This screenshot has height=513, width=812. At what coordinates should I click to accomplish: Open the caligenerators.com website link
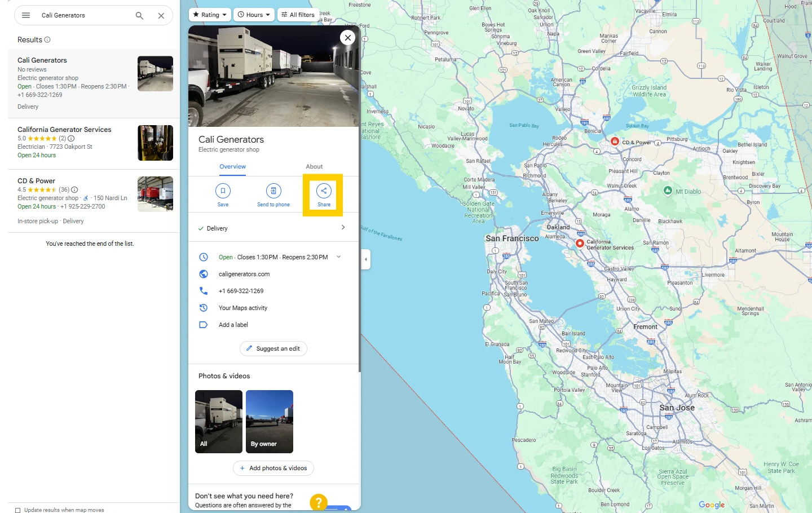coord(244,274)
